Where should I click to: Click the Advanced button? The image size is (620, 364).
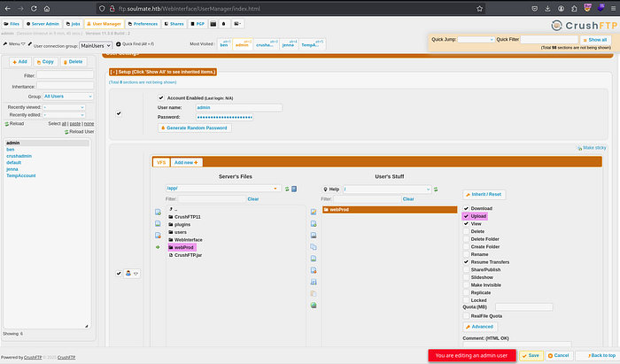480,327
